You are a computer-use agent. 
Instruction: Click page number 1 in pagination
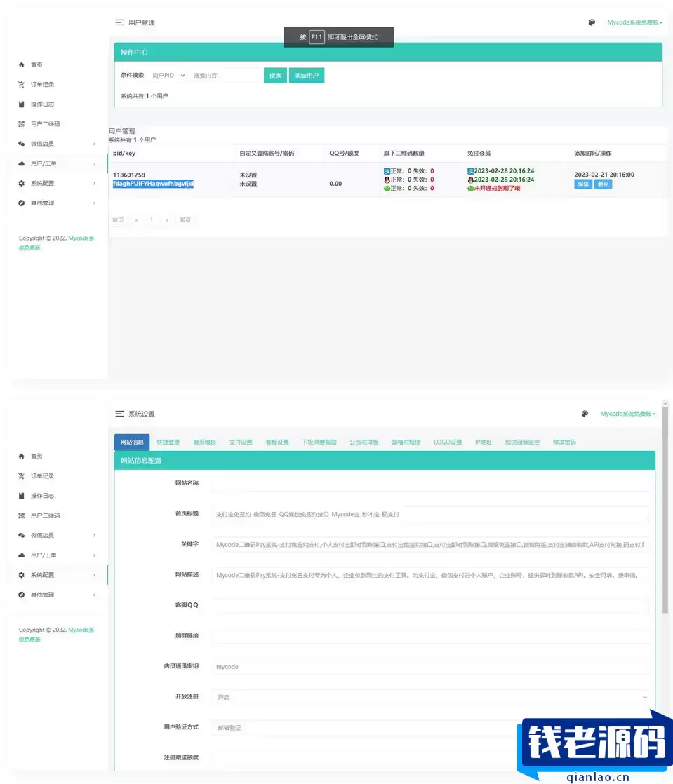151,220
